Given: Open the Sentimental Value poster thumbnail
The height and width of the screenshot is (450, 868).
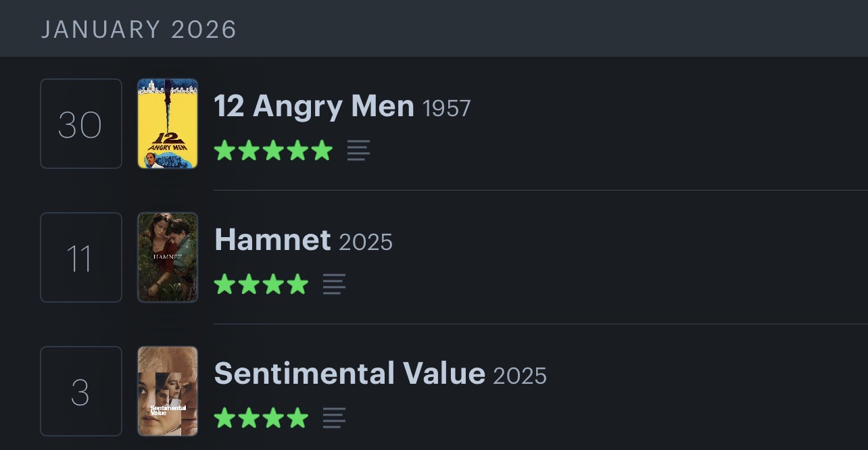Looking at the screenshot, I should pos(168,391).
